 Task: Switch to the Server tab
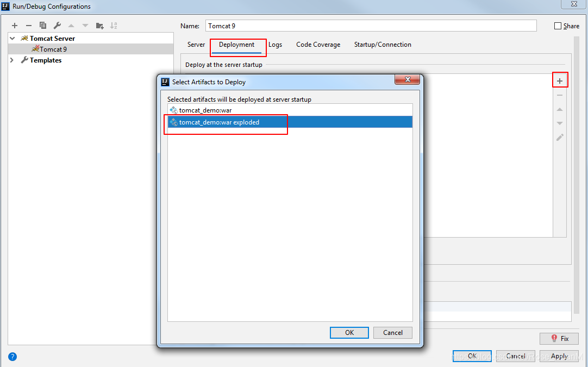coord(196,44)
